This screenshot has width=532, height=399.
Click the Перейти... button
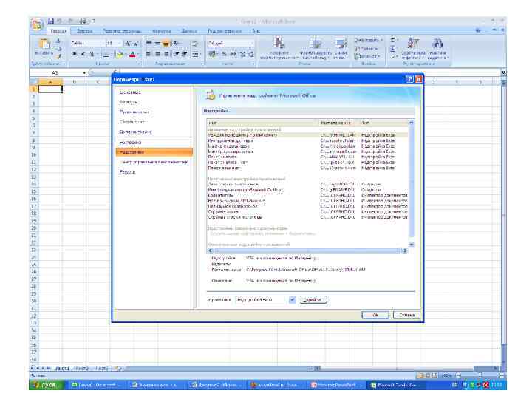[313, 299]
